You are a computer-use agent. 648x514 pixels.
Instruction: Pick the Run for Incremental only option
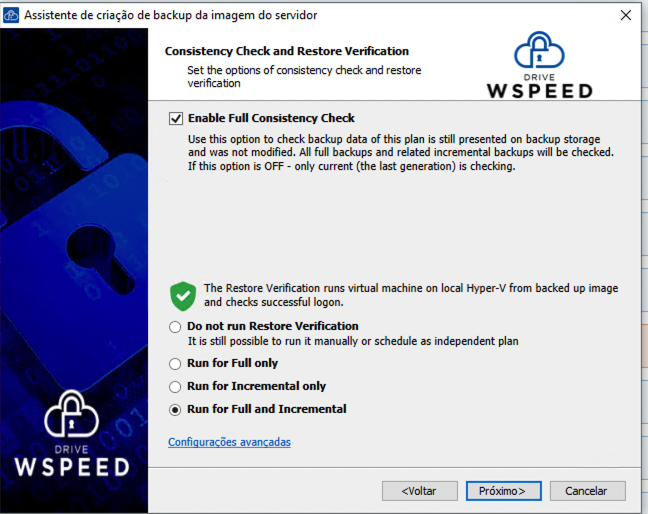click(175, 387)
